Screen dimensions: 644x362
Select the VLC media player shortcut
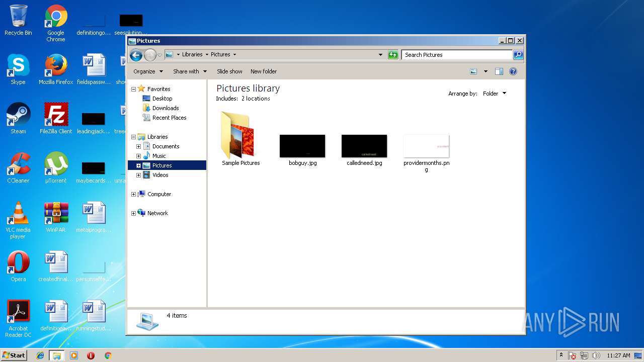(x=18, y=220)
